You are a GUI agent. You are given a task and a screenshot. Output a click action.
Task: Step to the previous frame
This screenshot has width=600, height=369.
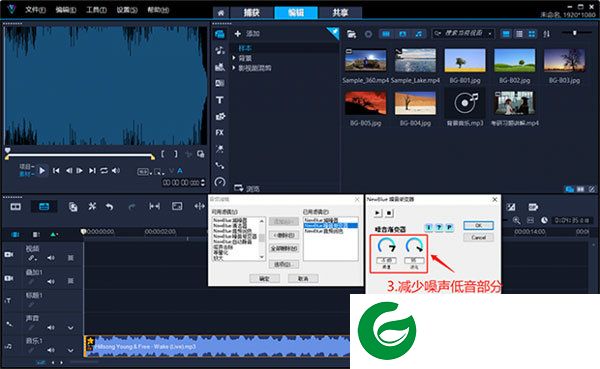[x=69, y=170]
